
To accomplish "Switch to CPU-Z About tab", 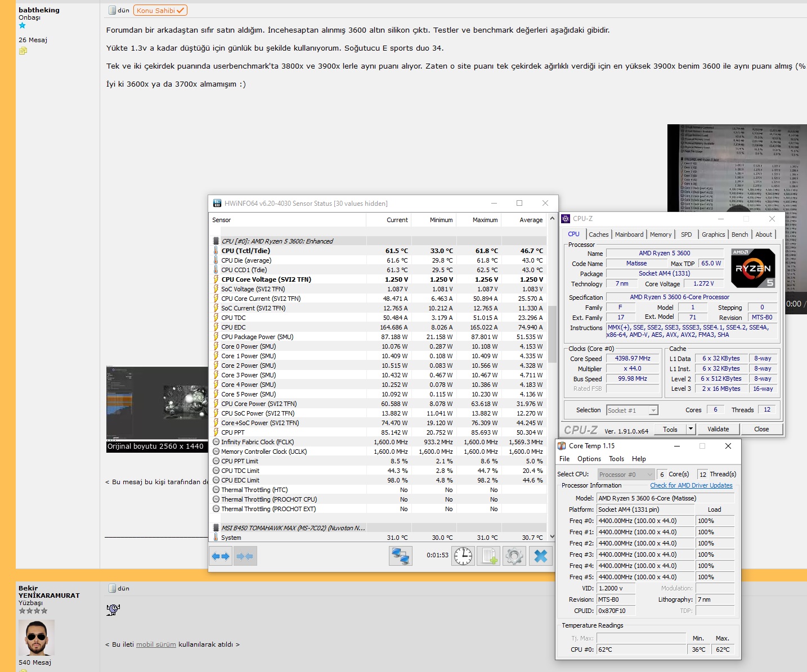I will click(x=764, y=234).
